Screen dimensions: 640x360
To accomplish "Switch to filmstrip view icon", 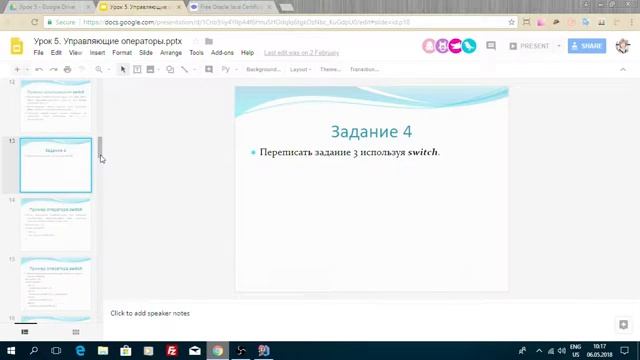I will [25, 332].
